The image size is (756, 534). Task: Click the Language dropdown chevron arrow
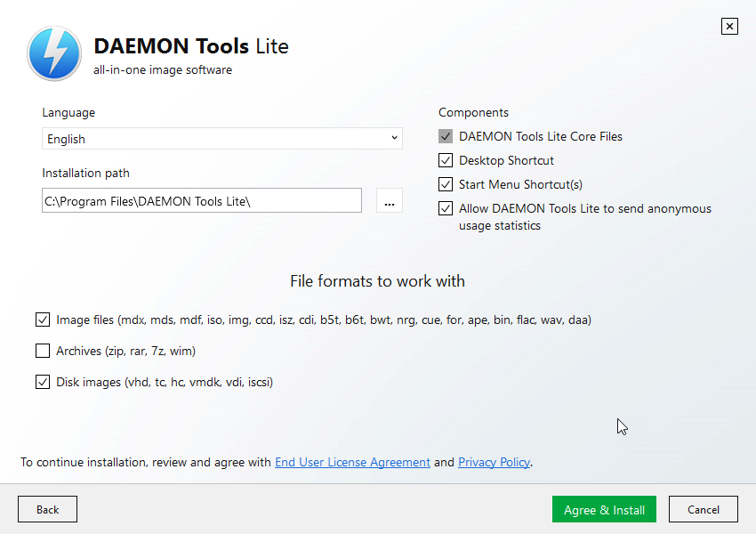(x=394, y=139)
